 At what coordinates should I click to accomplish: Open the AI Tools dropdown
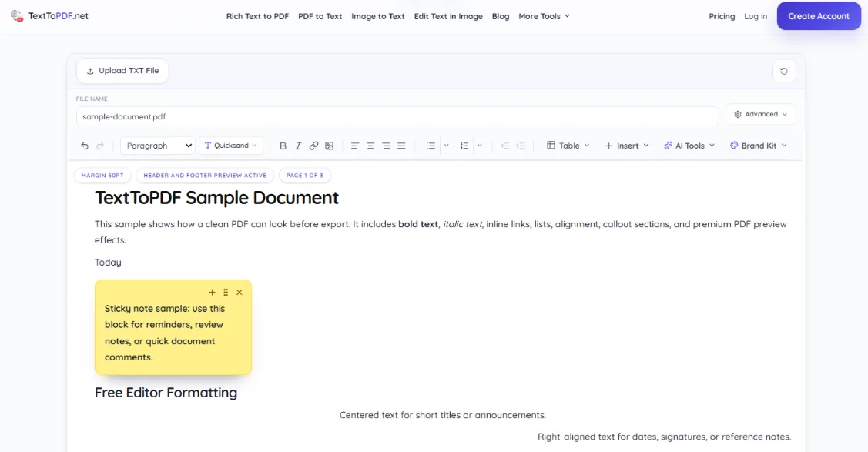point(689,146)
